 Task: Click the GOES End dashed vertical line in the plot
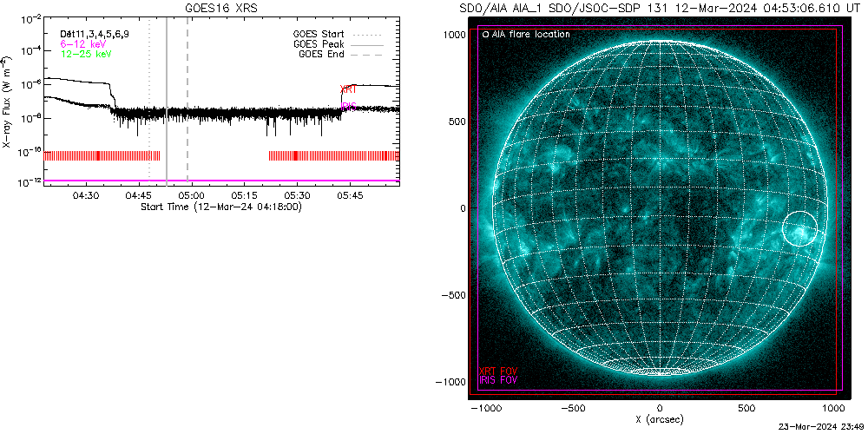point(187,100)
